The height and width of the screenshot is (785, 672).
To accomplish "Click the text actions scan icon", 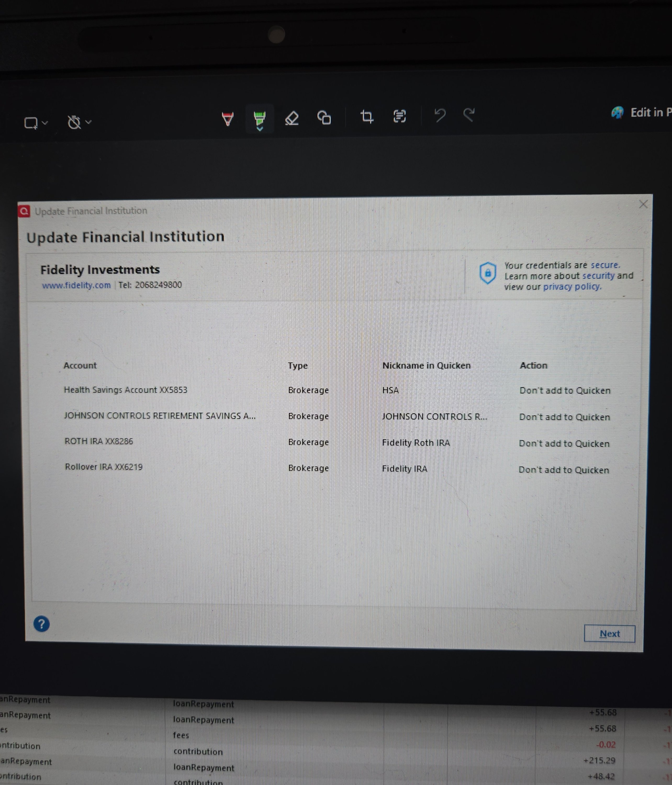I will [400, 116].
